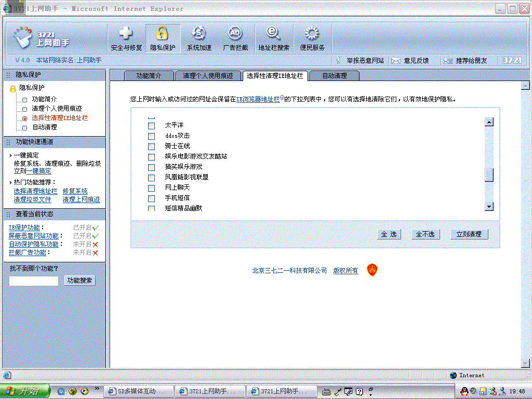Check the 骑士在线 checkbox
This screenshot has height=399, width=532.
151,147
